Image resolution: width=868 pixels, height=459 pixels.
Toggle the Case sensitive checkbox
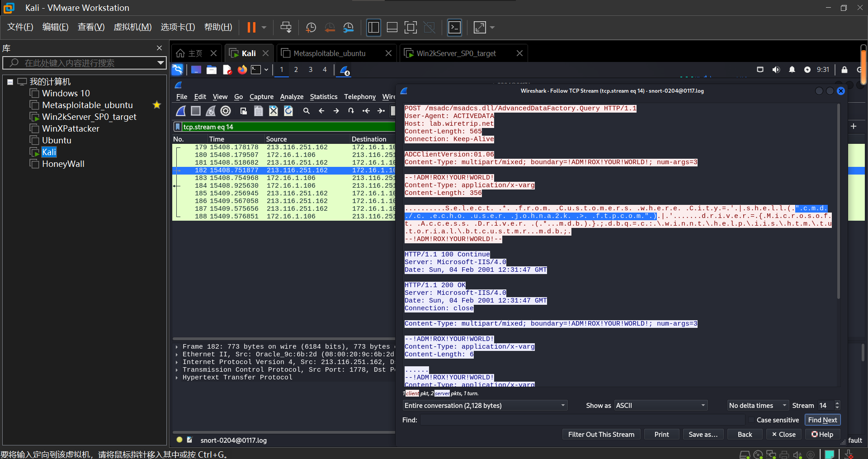751,420
